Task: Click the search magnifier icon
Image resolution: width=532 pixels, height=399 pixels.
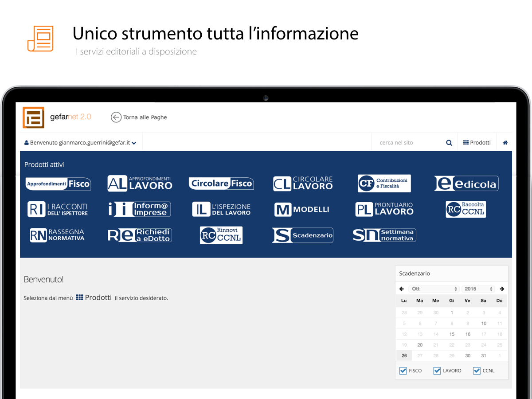Action: 449,143
